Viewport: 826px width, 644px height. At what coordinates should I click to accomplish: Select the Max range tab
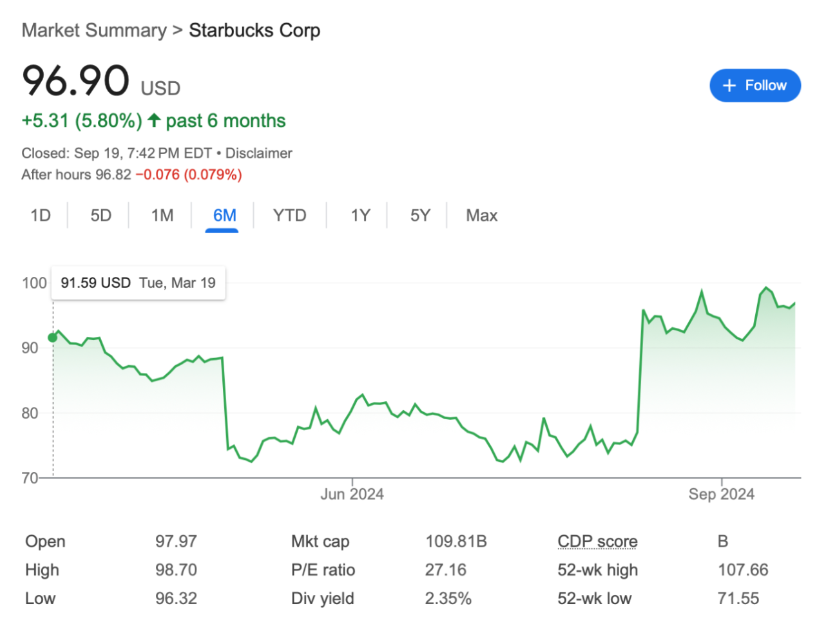pos(482,215)
